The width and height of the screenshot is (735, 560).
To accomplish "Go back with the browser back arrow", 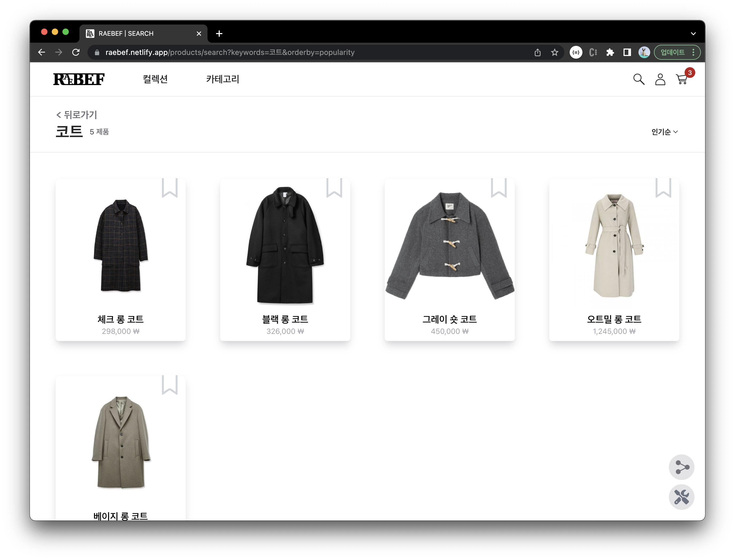I will 41,52.
